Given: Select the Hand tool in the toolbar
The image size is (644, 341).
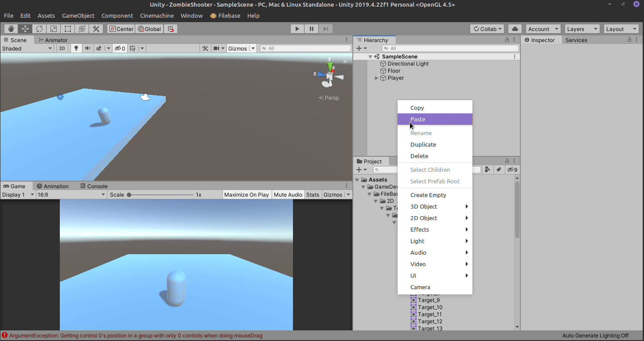Looking at the screenshot, I should click(x=11, y=29).
